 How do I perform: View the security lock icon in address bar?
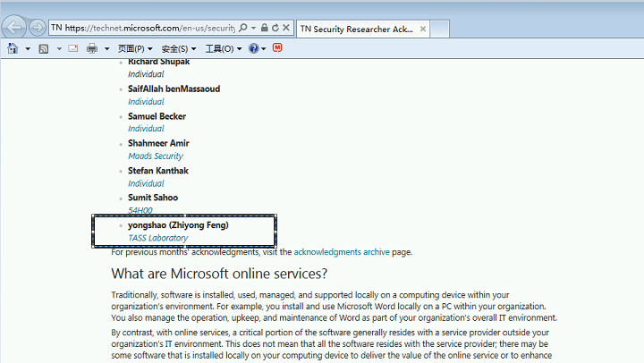click(x=265, y=28)
